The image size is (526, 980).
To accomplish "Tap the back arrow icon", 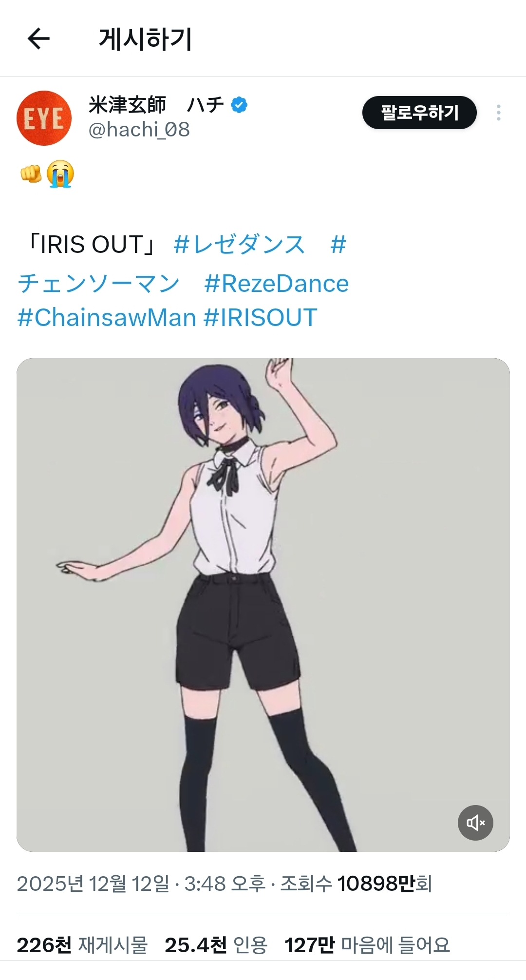I will [38, 39].
